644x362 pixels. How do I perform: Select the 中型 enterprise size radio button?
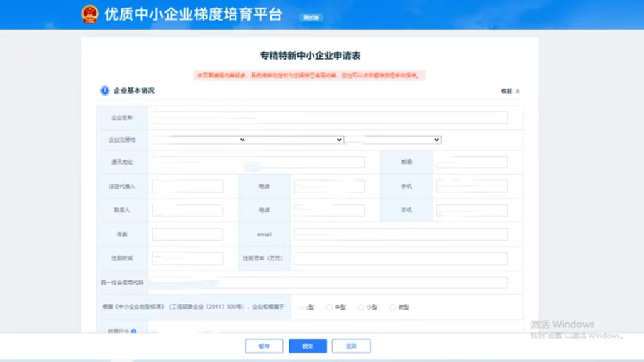(330, 307)
